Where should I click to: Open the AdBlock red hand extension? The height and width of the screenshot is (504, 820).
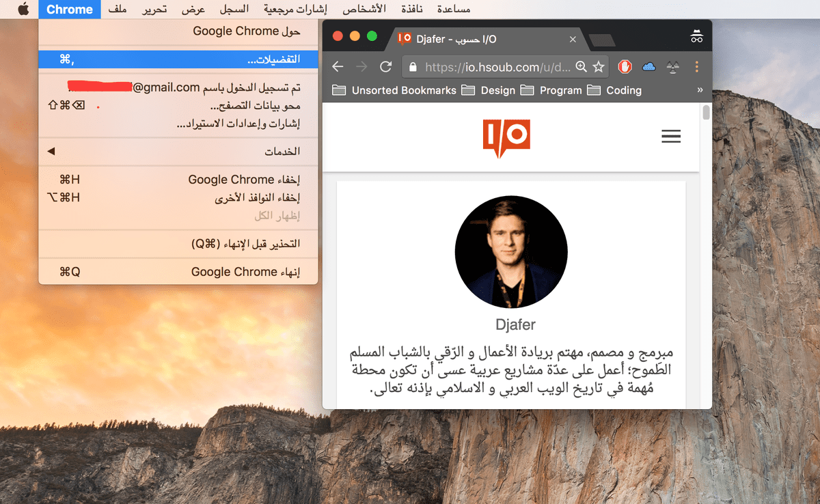625,67
